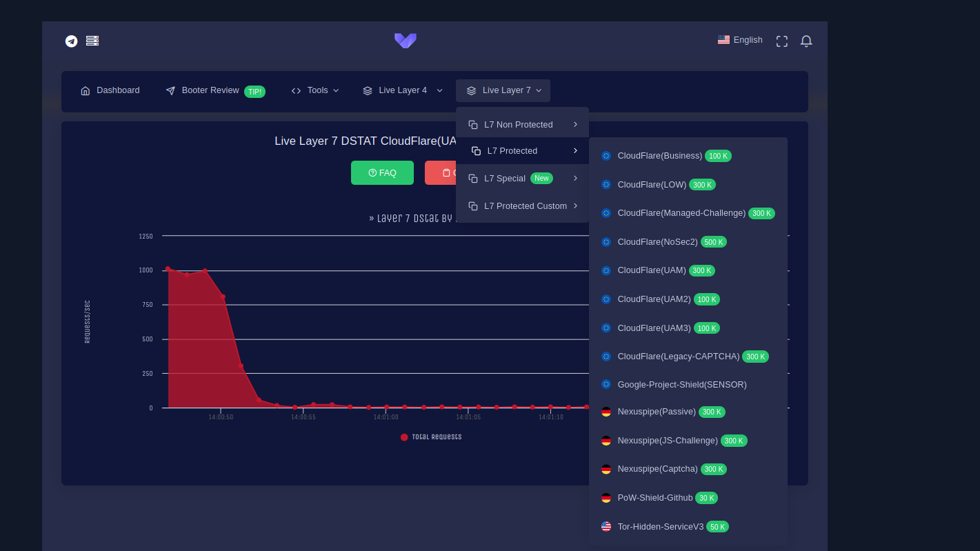This screenshot has height=551, width=980.
Task: Click the chart title Live Layer 7 DSTAT
Action: pyautogui.click(x=366, y=141)
